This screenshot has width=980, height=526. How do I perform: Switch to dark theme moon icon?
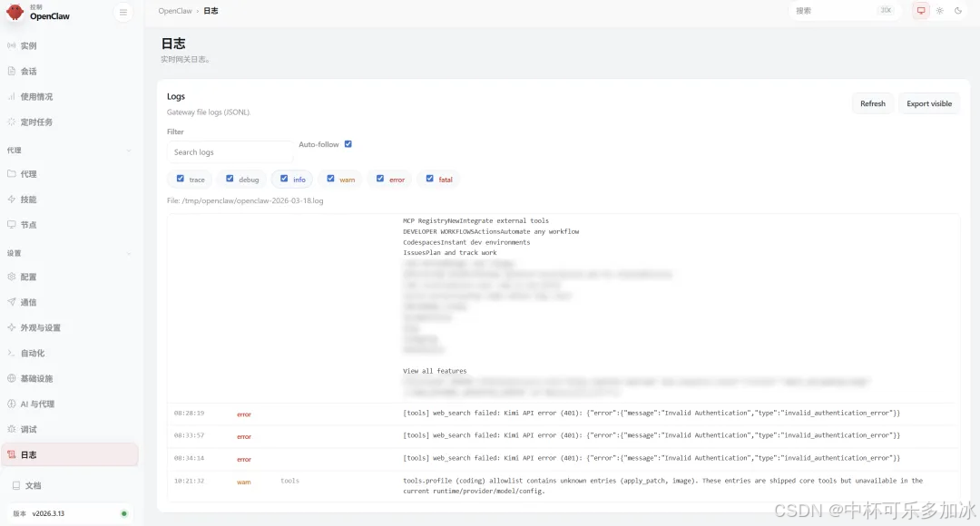coord(958,11)
